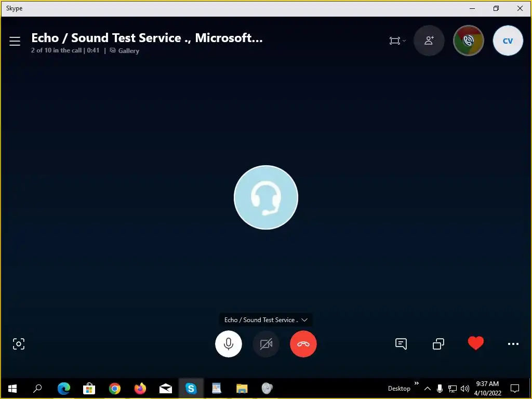532x399 pixels.
Task: Open clock showing 9:37 AM
Action: [x=487, y=389]
